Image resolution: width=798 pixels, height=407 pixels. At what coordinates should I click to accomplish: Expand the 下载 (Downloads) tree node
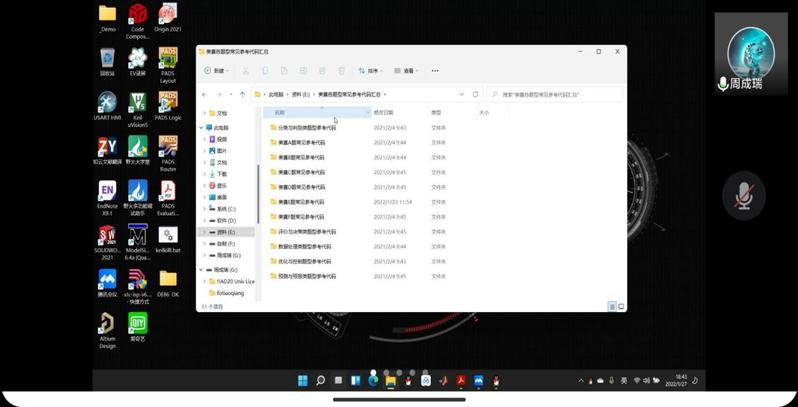pyautogui.click(x=205, y=174)
